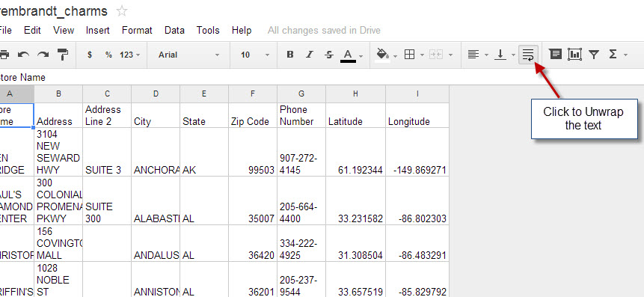
Task: Select column B header
Action: tap(58, 94)
